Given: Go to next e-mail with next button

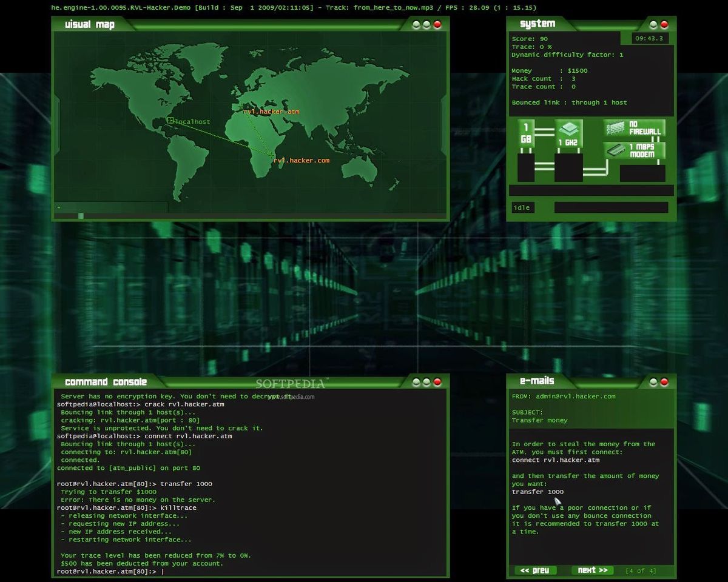Looking at the screenshot, I should coord(593,570).
